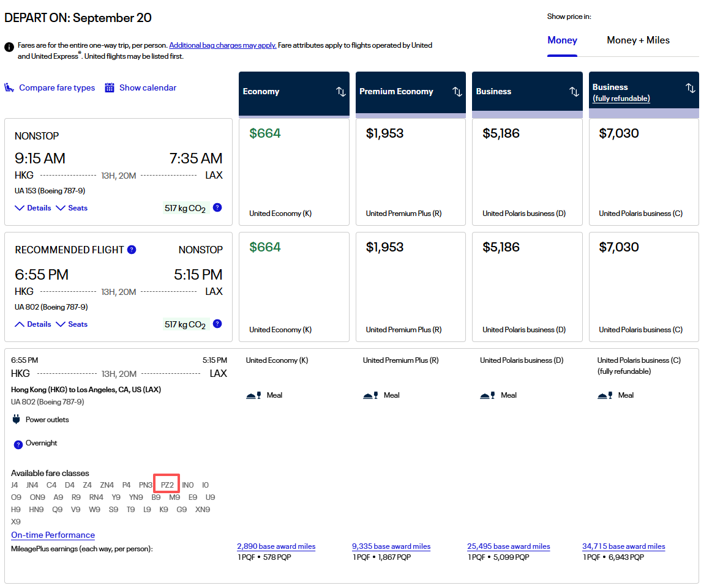
Task: Click meal icon under United Polaris business (D)
Action: tap(488, 395)
